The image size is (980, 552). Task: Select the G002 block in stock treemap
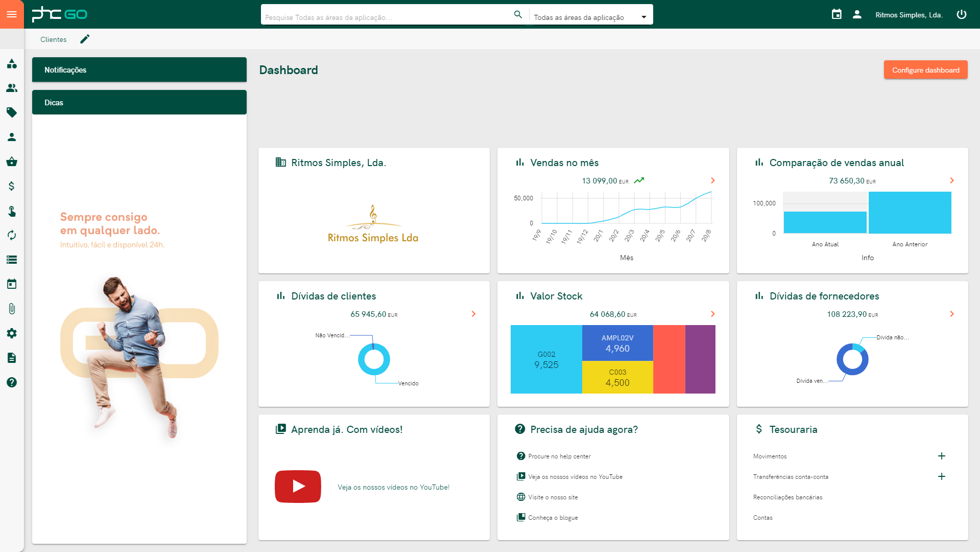click(546, 359)
